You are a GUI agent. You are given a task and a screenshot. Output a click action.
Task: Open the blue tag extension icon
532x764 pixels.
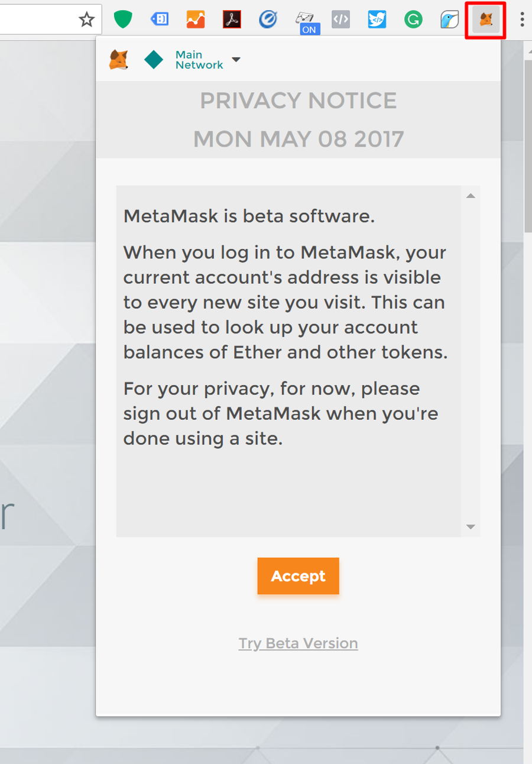pos(160,20)
